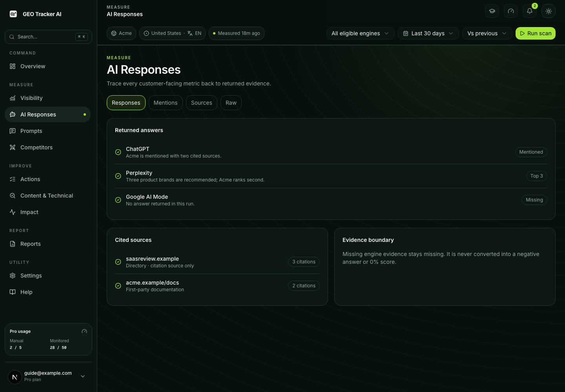
Task: Go to Actions in sidebar
Action: tap(47, 179)
